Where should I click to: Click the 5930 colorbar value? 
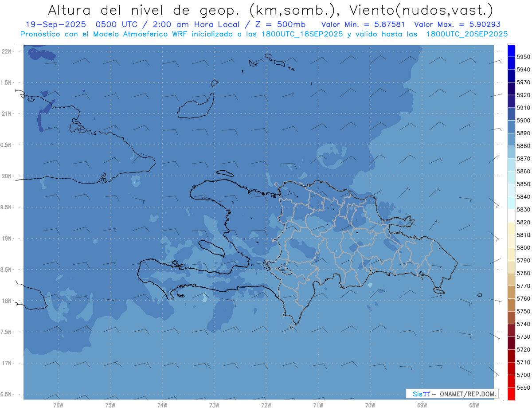524,82
